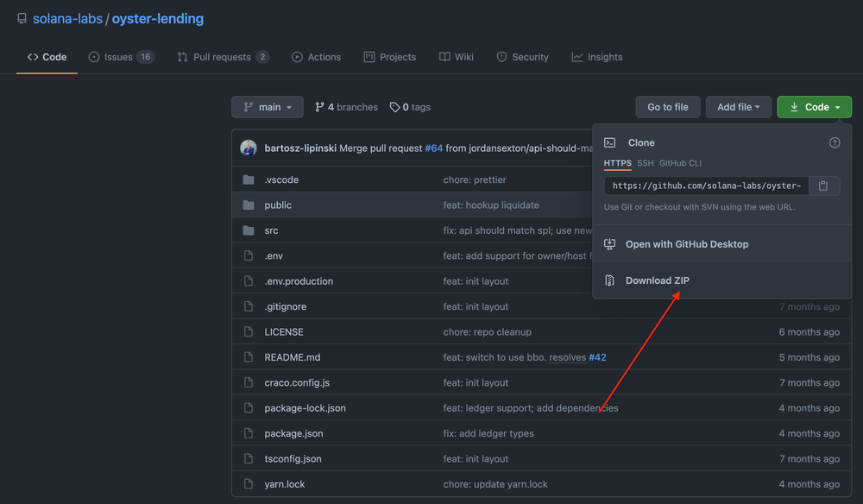The width and height of the screenshot is (863, 504).
Task: Open the Security tab
Action: (522, 57)
